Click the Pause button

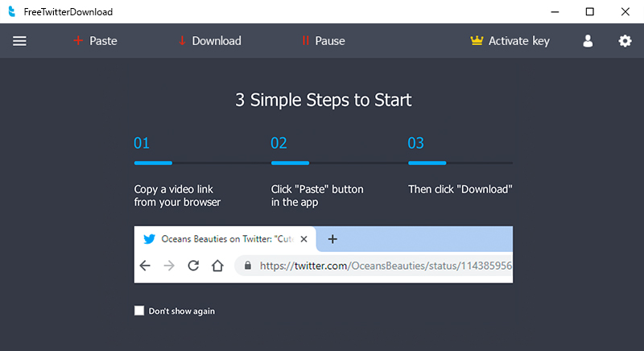click(x=324, y=41)
